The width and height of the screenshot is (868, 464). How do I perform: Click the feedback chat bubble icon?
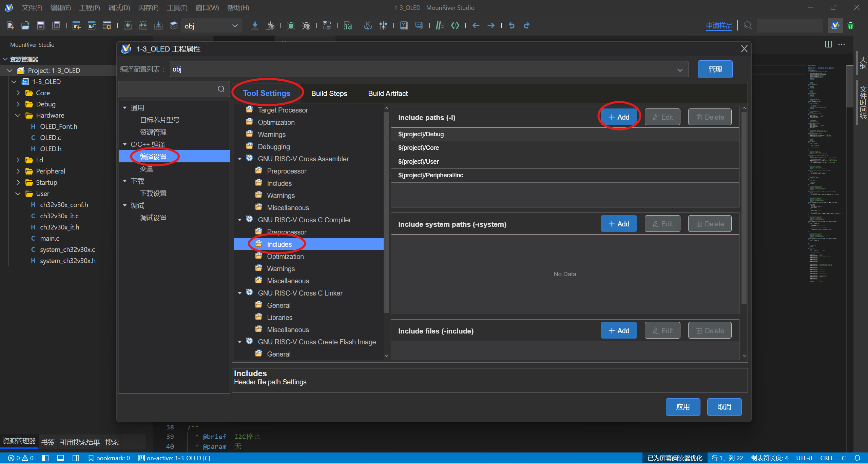pos(419,25)
